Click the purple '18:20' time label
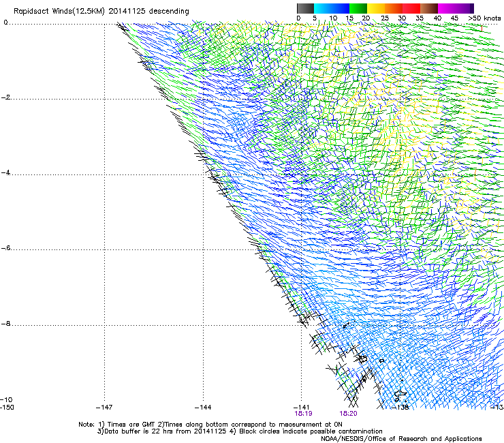The image size is (504, 443). [x=348, y=414]
